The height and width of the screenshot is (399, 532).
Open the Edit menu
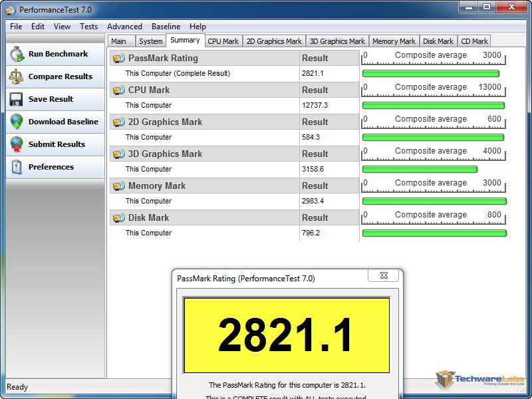(x=38, y=27)
